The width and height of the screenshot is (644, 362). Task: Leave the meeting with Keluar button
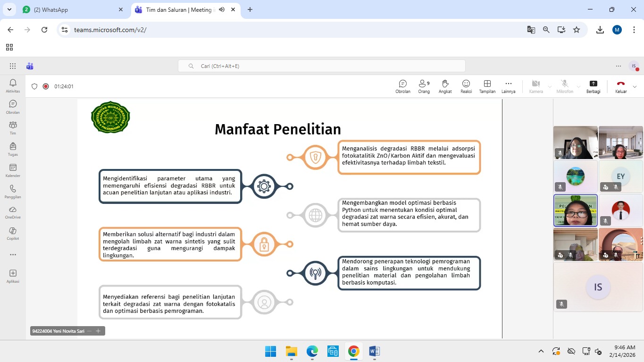[621, 86]
